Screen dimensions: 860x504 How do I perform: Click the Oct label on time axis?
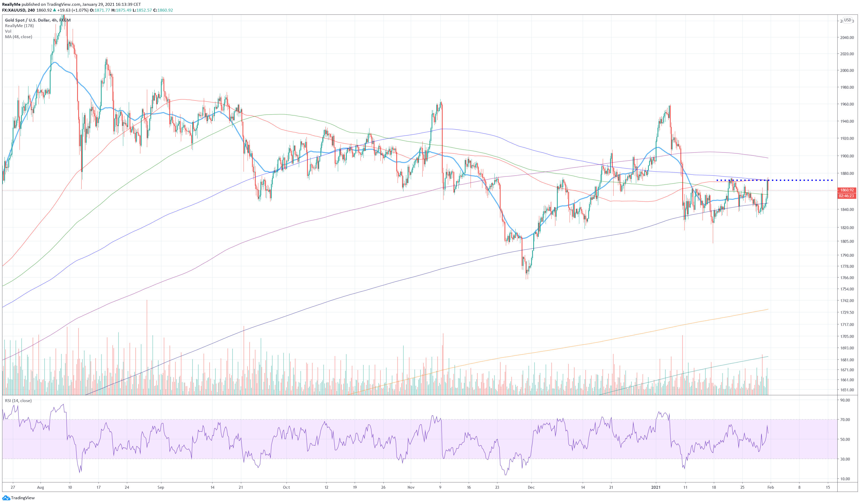click(286, 487)
